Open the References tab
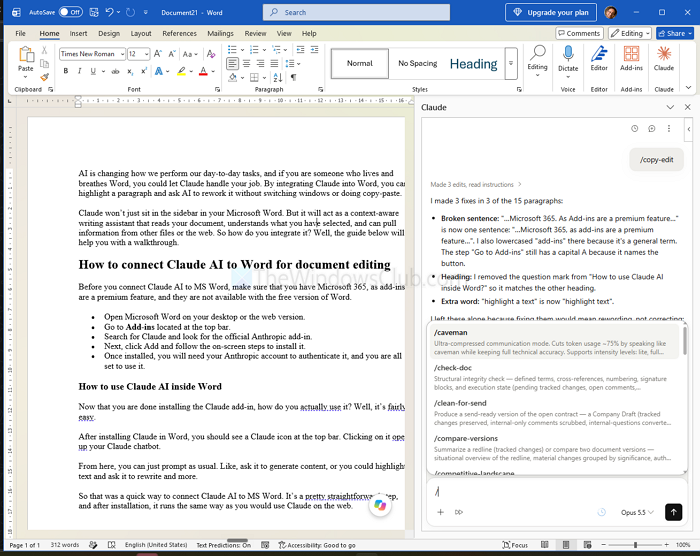 pos(179,33)
